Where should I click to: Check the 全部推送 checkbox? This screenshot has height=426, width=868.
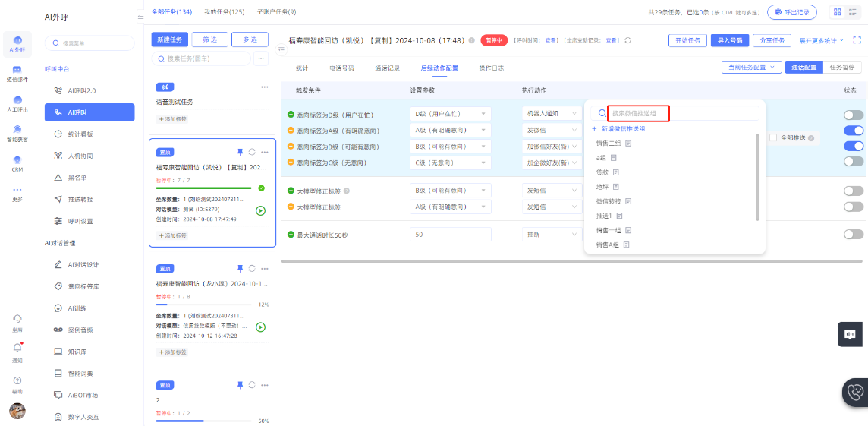click(773, 138)
